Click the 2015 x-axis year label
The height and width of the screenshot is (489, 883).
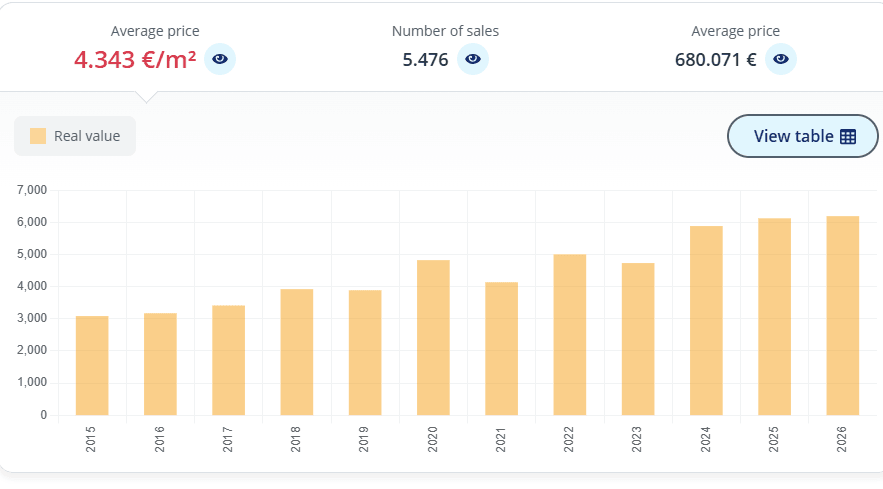tap(91, 439)
